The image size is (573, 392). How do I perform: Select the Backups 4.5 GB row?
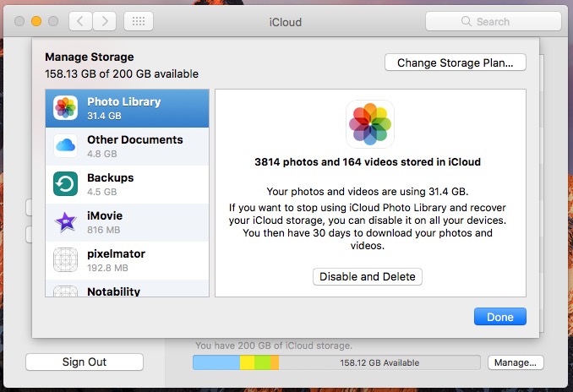point(127,184)
